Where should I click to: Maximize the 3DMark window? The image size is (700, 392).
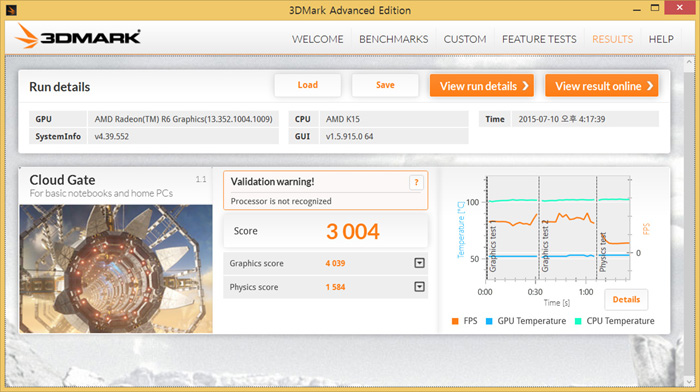point(654,8)
